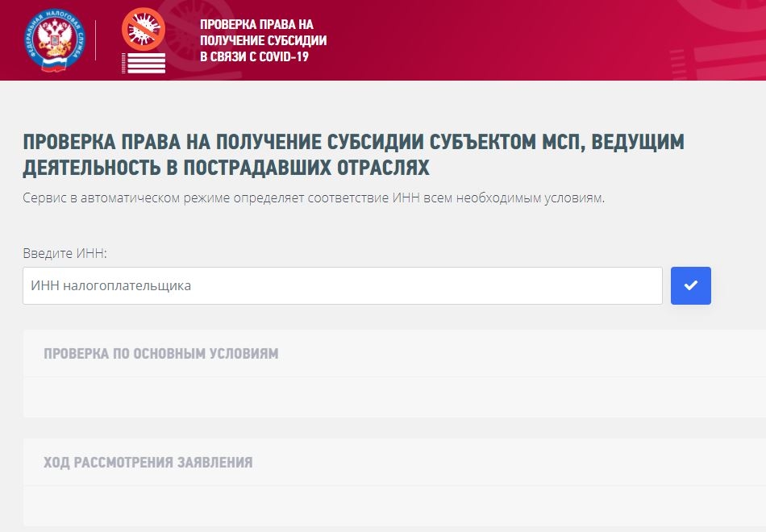
Task: Click the Введите ИНН label
Action: click(65, 253)
